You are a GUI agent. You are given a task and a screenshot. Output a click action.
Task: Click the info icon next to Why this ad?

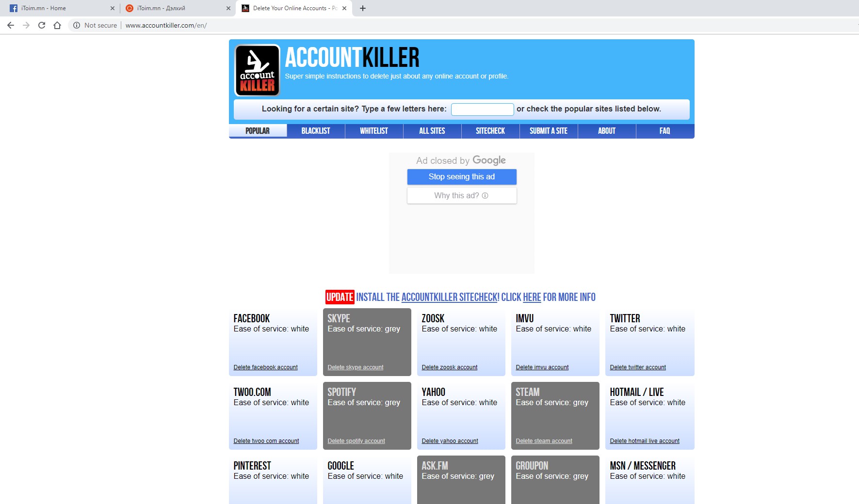[485, 196]
